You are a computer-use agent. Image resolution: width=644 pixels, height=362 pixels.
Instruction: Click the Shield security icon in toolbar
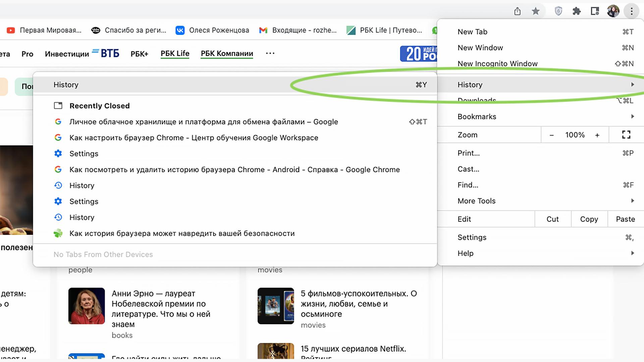tap(558, 11)
